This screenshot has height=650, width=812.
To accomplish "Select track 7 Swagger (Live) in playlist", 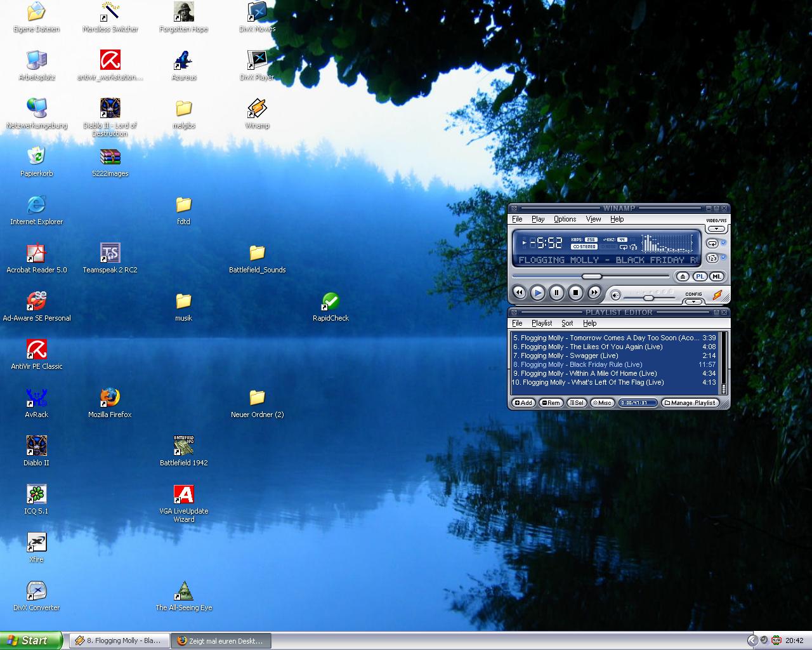I will coord(614,355).
